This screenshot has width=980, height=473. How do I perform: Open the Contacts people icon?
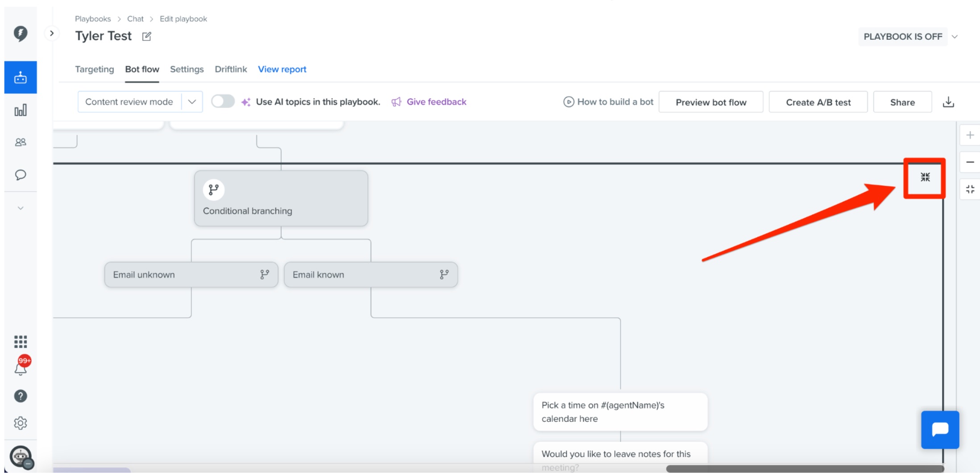click(21, 142)
